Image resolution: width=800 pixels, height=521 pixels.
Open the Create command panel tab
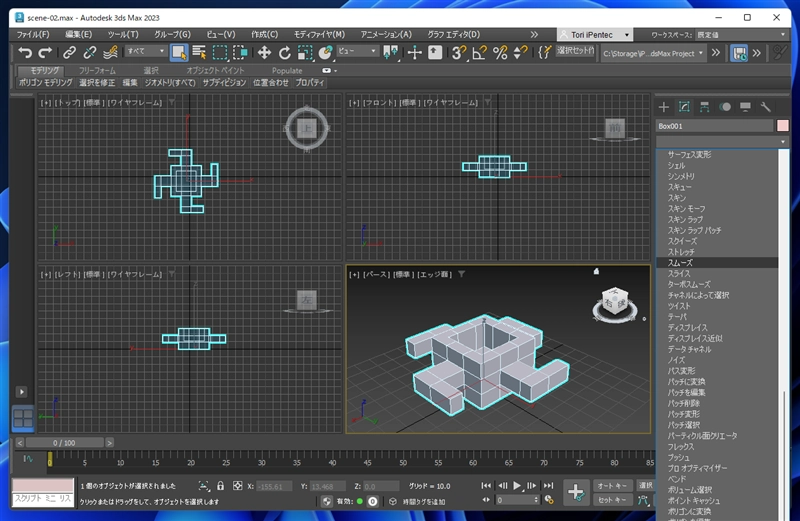pos(663,107)
